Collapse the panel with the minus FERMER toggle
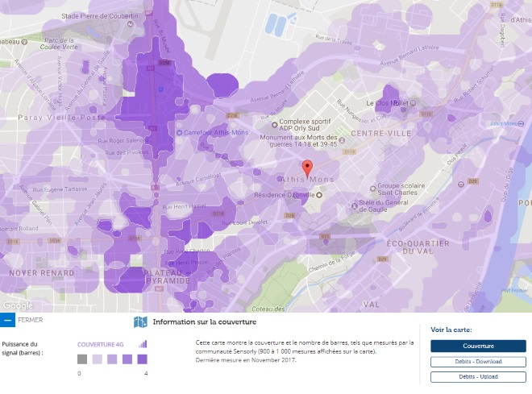The width and height of the screenshot is (532, 394). click(7, 321)
